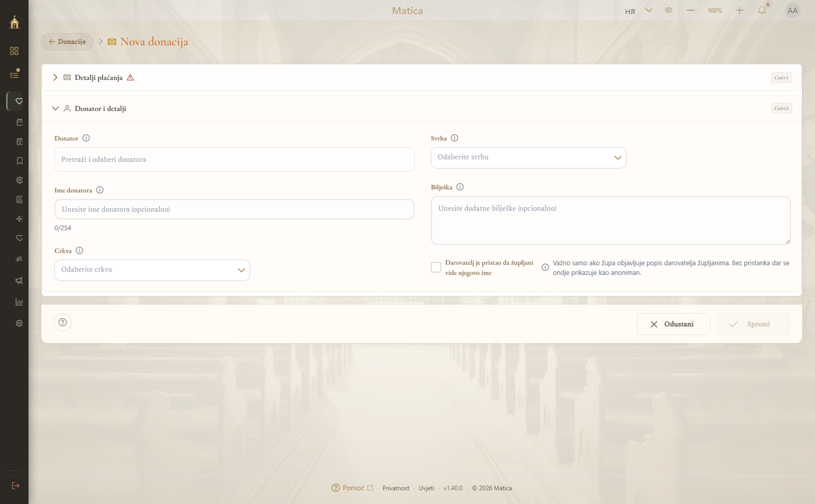Open the Privatnost link in the footer
Screen dimensions: 815x504
pyautogui.click(x=396, y=488)
